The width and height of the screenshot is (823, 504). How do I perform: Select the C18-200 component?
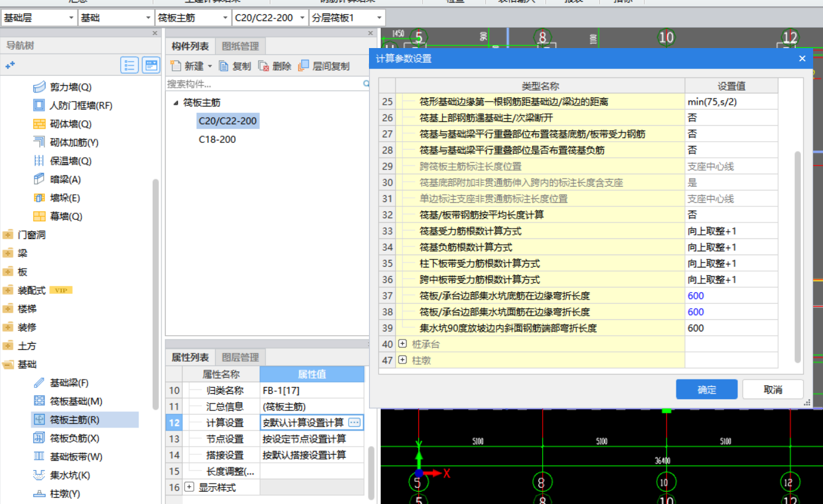(217, 139)
